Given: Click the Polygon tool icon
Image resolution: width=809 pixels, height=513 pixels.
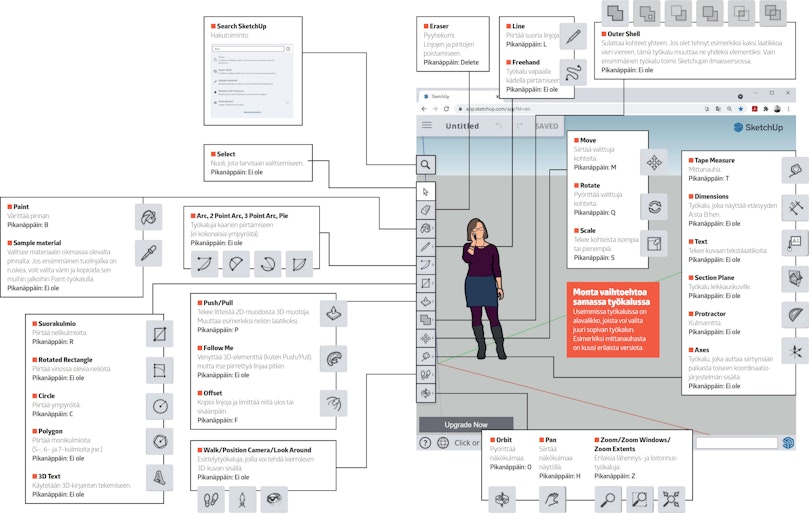Looking at the screenshot, I should 159,441.
